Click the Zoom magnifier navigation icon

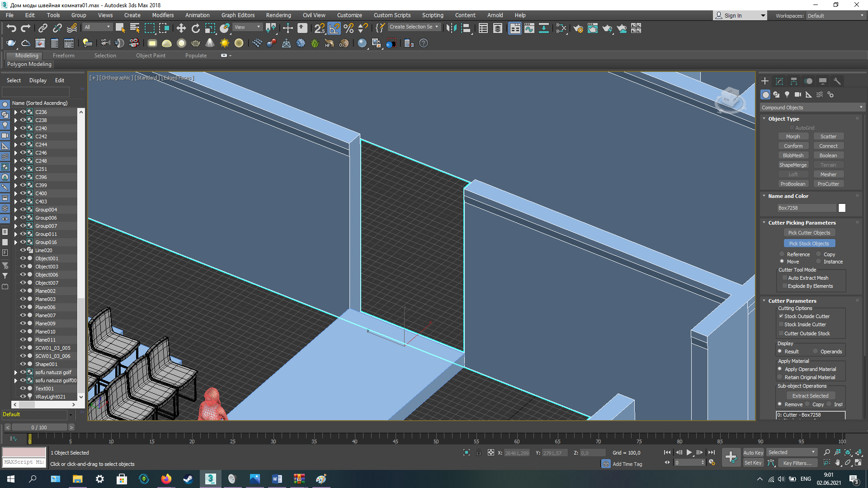pyautogui.click(x=827, y=452)
